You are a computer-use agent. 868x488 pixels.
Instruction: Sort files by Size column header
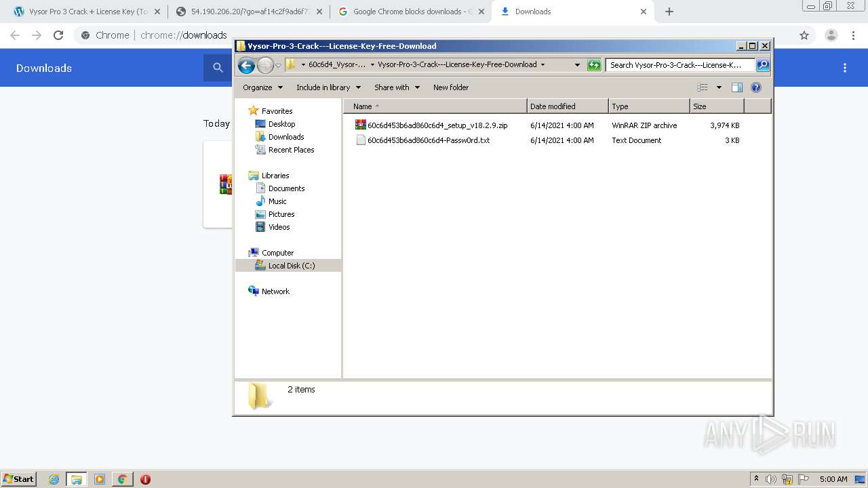(717, 106)
